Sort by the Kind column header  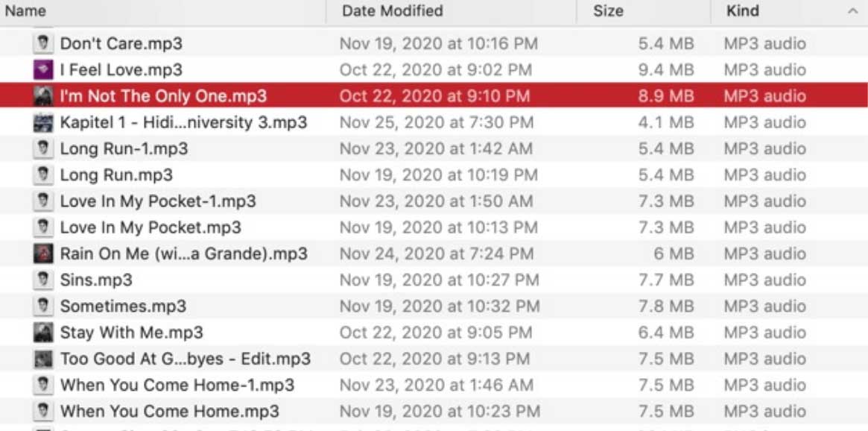pyautogui.click(x=743, y=11)
